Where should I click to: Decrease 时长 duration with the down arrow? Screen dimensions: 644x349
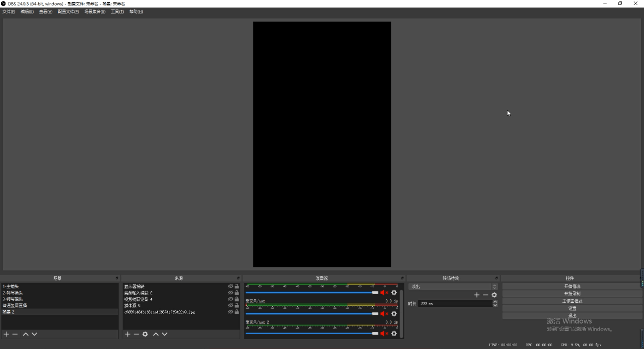(x=495, y=305)
